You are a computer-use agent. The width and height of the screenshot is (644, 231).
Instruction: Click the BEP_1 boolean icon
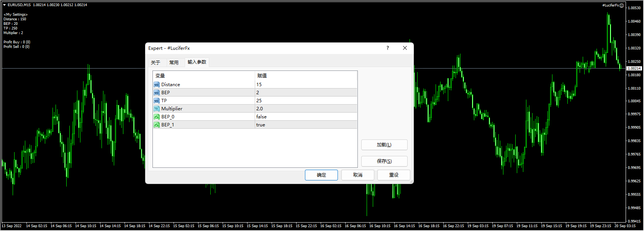[157, 125]
